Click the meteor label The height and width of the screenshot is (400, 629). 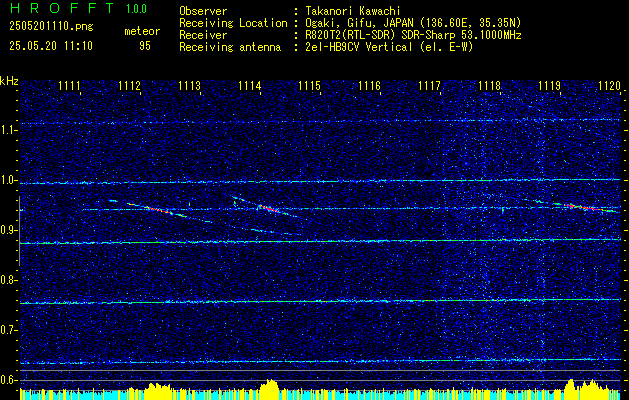point(142,31)
